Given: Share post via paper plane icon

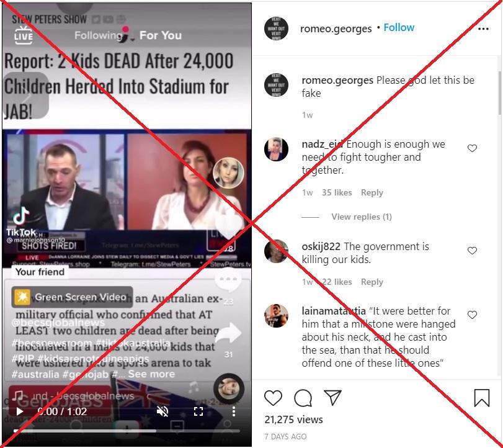Looking at the screenshot, I should [x=332, y=398].
